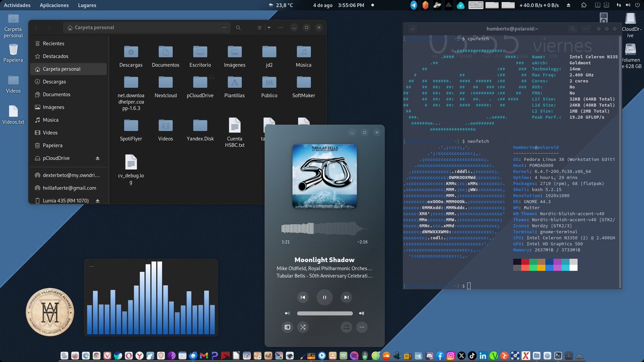Open the SpotiFlyer folder
This screenshot has width=644, height=362.
(131, 129)
